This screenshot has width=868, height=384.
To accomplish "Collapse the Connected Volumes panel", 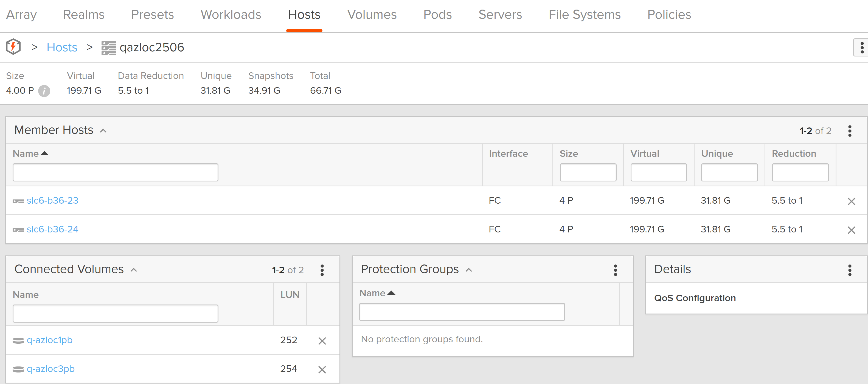I will (x=134, y=270).
